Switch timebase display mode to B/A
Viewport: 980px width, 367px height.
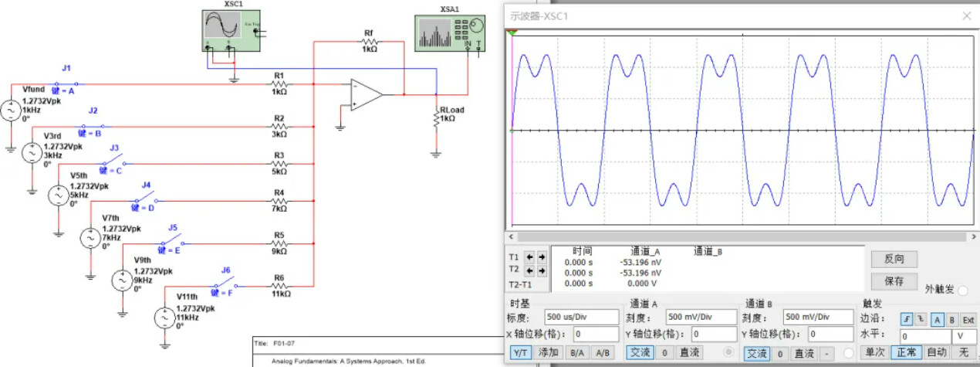576,352
